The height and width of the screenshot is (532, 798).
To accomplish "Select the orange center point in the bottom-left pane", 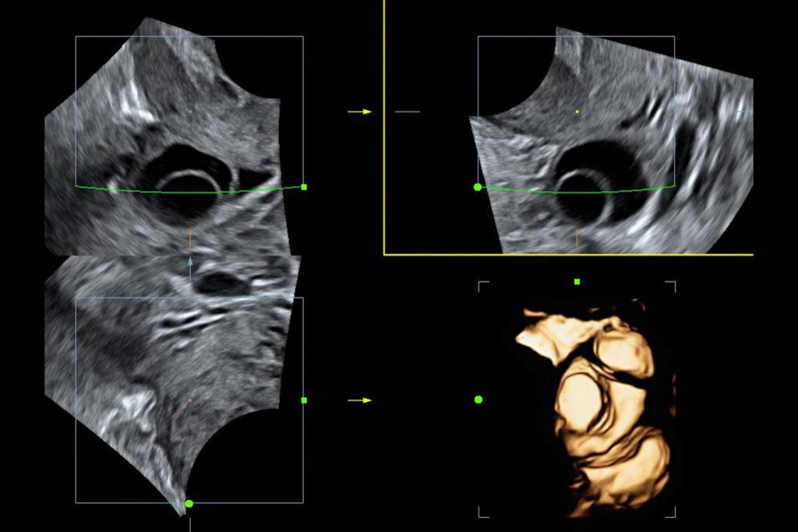I will point(190,400).
